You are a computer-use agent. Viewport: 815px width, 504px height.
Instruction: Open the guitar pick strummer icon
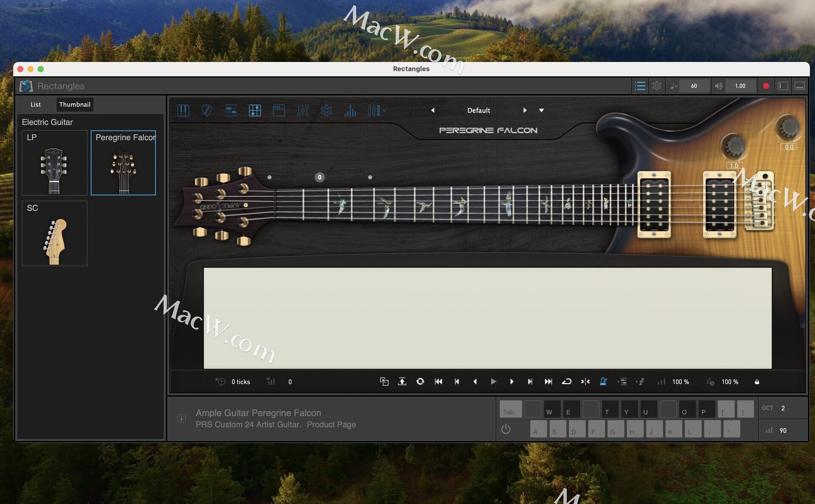click(207, 111)
